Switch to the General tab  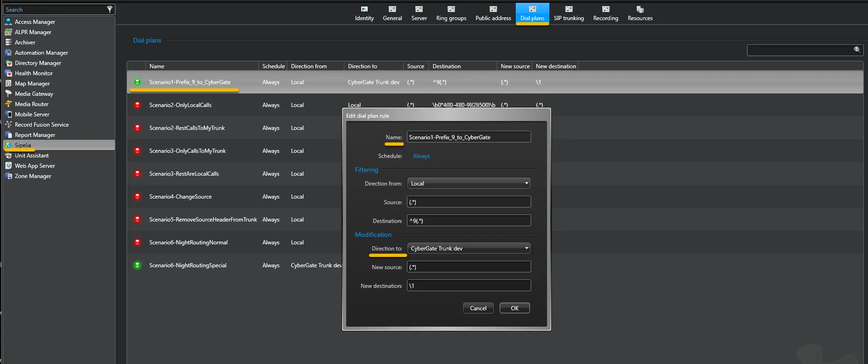(392, 14)
